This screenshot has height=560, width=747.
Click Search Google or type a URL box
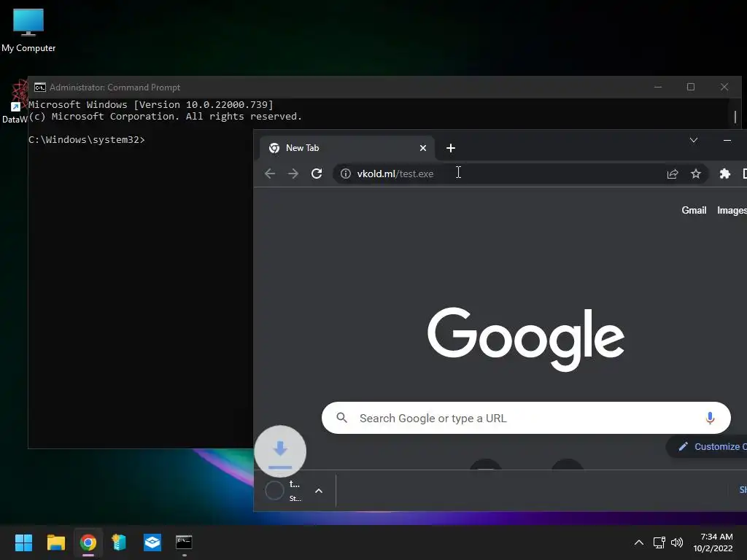click(x=526, y=418)
